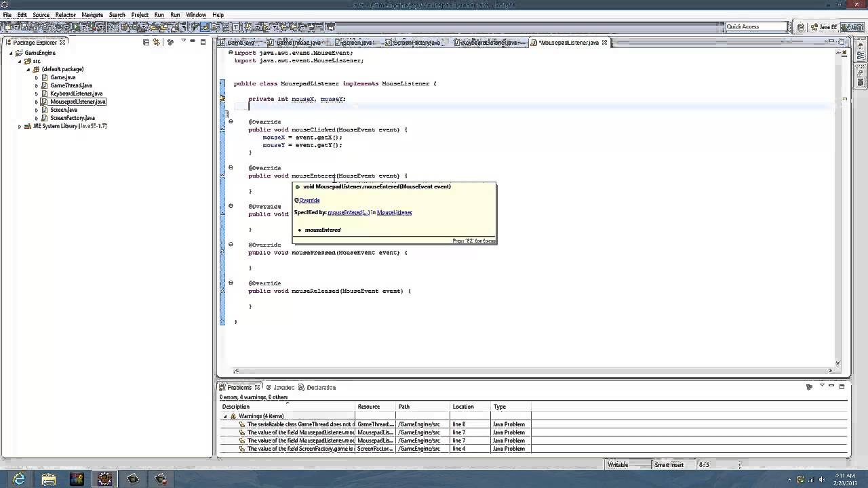The width and height of the screenshot is (868, 488).
Task: Select GameThread.java in Package Explorer
Action: point(71,85)
